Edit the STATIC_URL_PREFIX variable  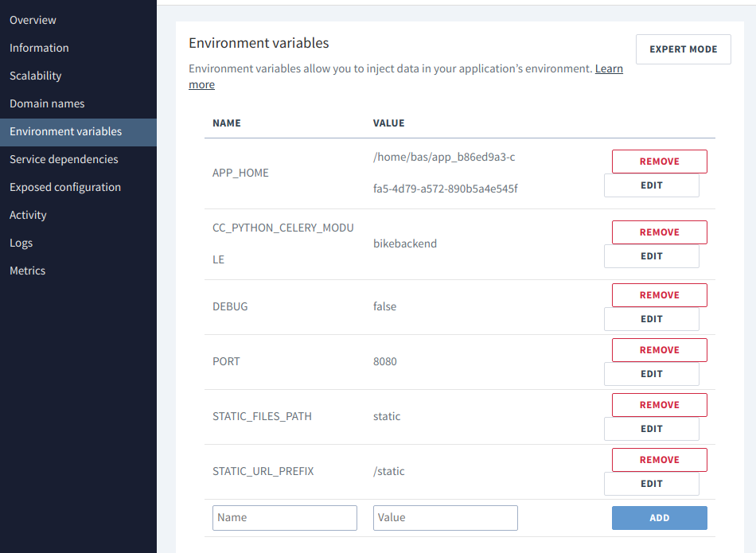click(651, 484)
